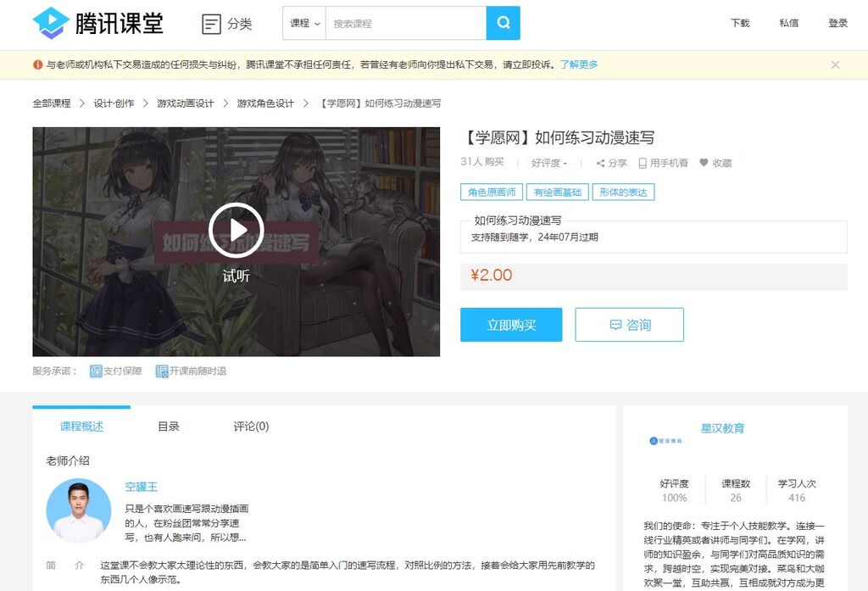Open the 分类 category menu icon
This screenshot has height=591, width=868.
pos(211,24)
